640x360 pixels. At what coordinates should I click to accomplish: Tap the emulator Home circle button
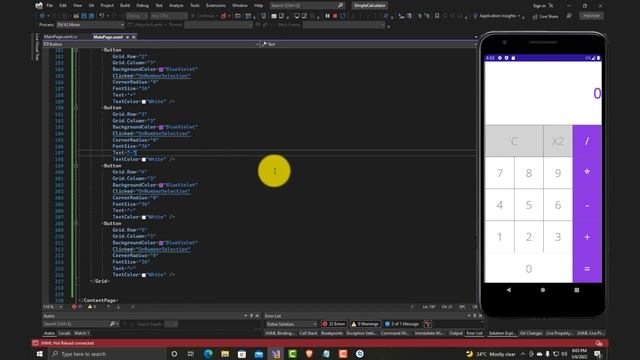(x=543, y=290)
